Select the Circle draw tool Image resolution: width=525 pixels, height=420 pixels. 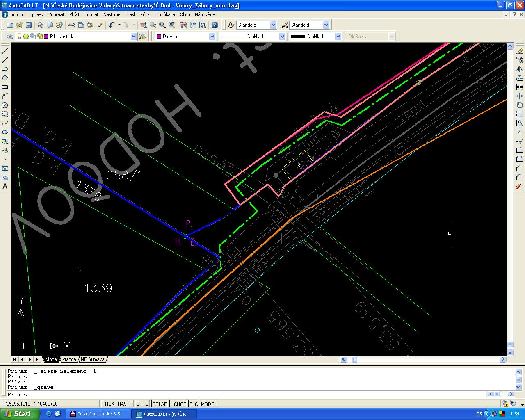pyautogui.click(x=5, y=105)
